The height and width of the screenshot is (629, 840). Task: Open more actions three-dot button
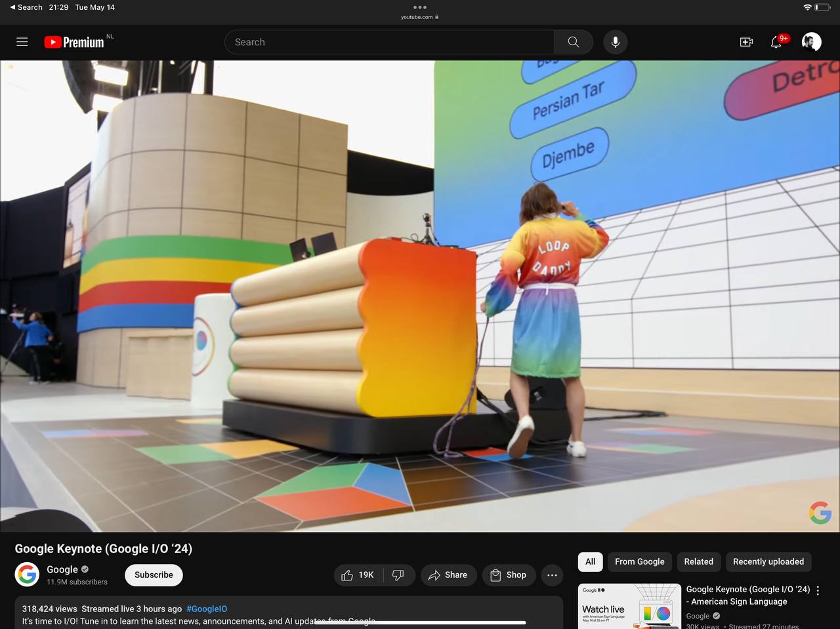pos(552,575)
